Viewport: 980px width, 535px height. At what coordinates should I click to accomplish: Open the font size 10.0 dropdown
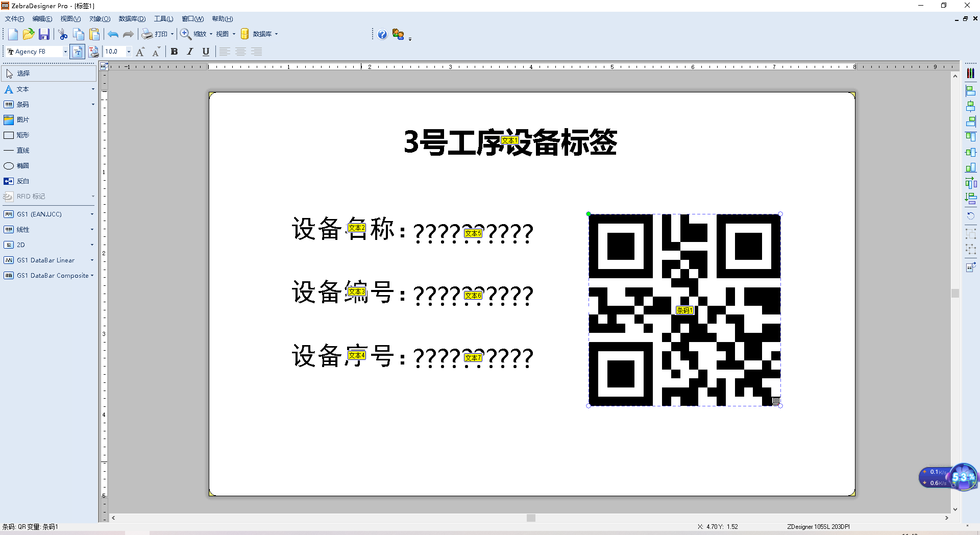pos(129,52)
